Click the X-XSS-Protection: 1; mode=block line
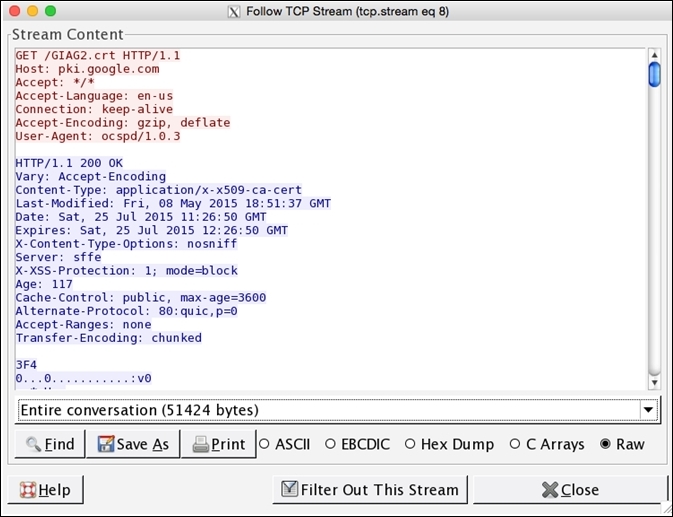This screenshot has width=673, height=517. tap(127, 270)
